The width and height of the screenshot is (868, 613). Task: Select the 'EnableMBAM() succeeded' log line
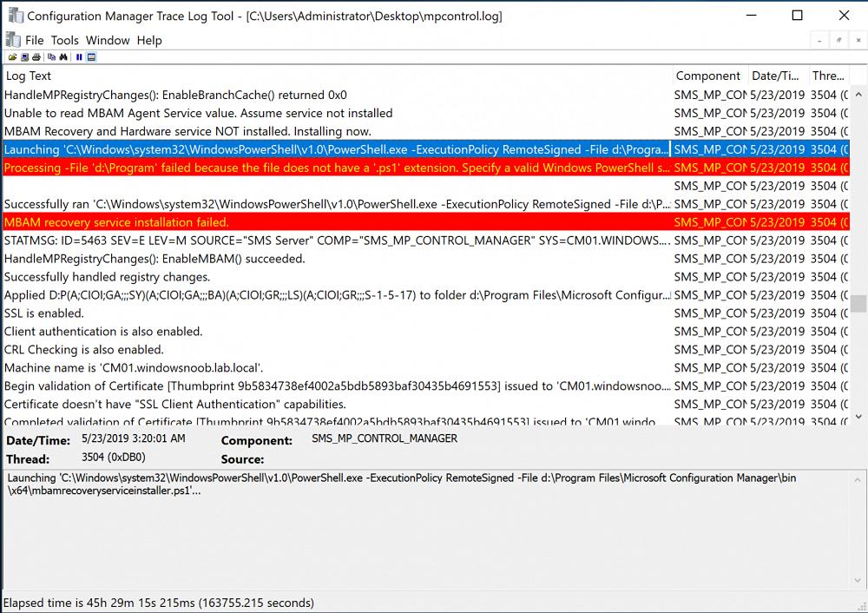426,259
